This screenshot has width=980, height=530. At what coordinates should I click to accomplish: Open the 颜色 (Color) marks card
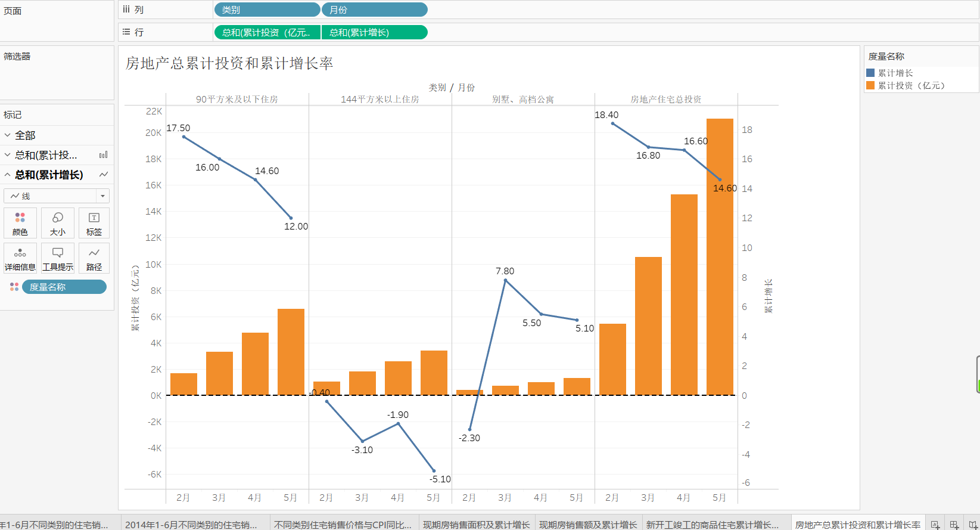[20, 223]
